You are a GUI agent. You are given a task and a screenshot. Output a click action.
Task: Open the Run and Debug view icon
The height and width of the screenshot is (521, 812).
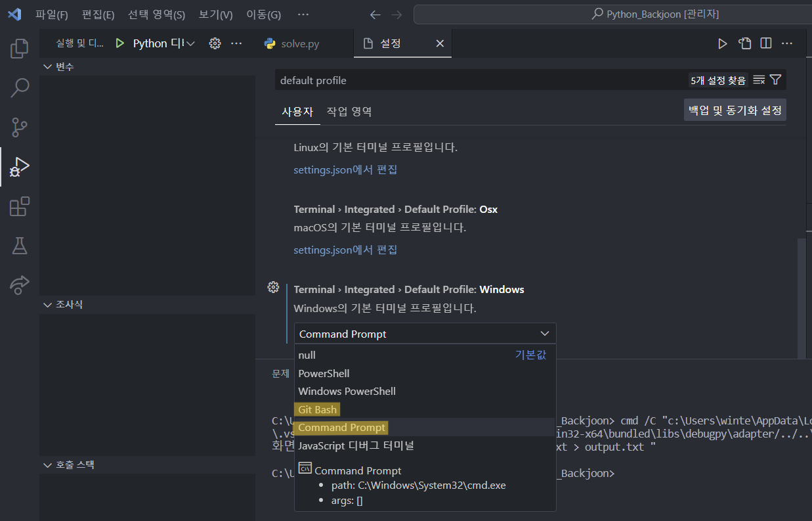tap(20, 166)
